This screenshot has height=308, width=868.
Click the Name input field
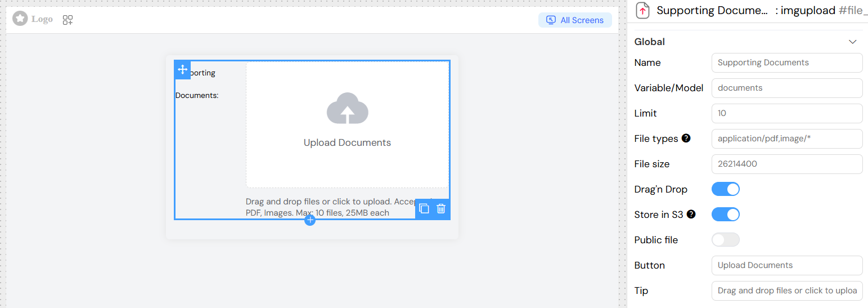(x=787, y=63)
